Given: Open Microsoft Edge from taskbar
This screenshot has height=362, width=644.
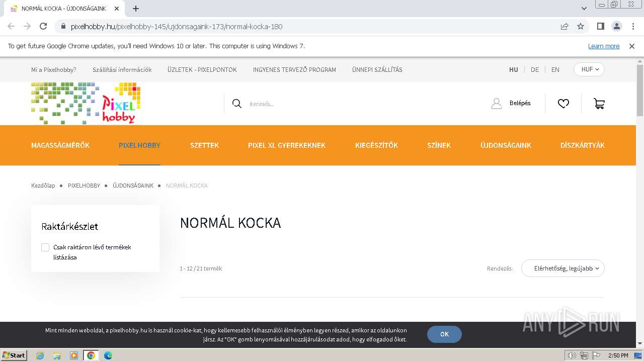Looking at the screenshot, I should coord(108,355).
